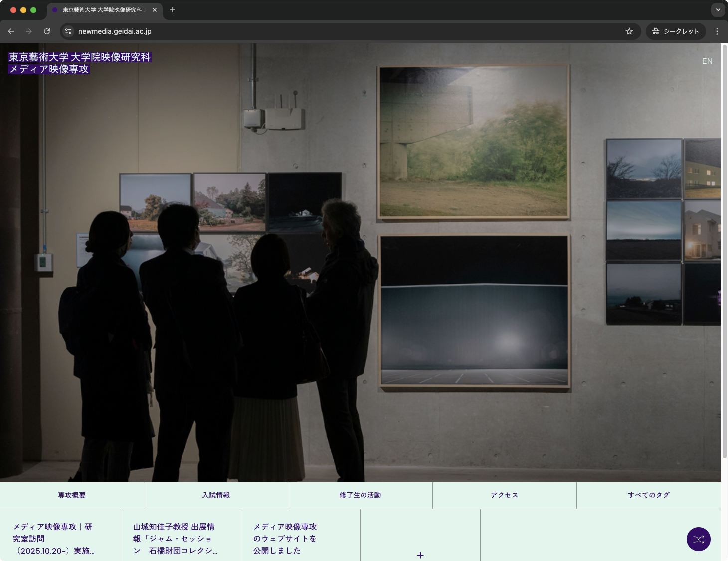Close the current browser tab
This screenshot has height=561, width=728.
click(x=155, y=10)
